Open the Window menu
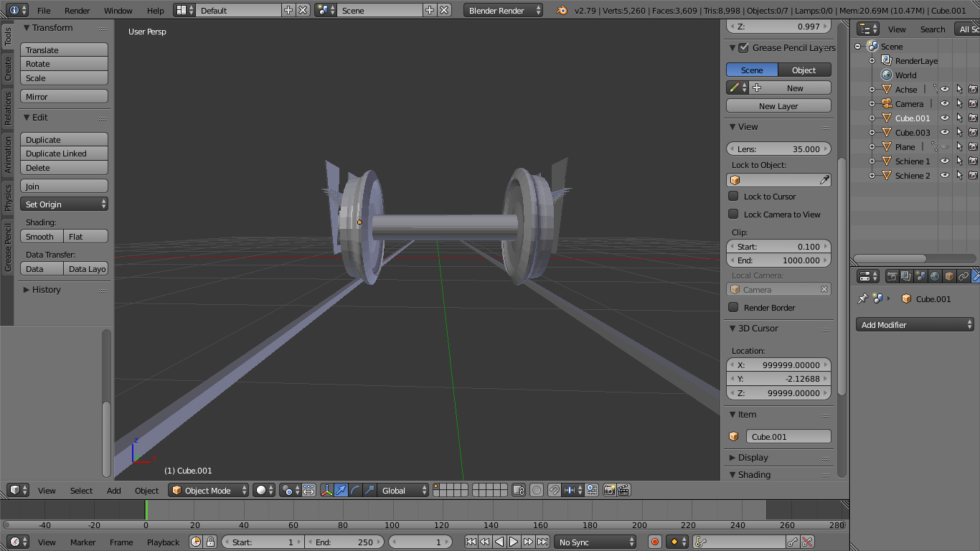Image resolution: width=980 pixels, height=551 pixels. (118, 11)
